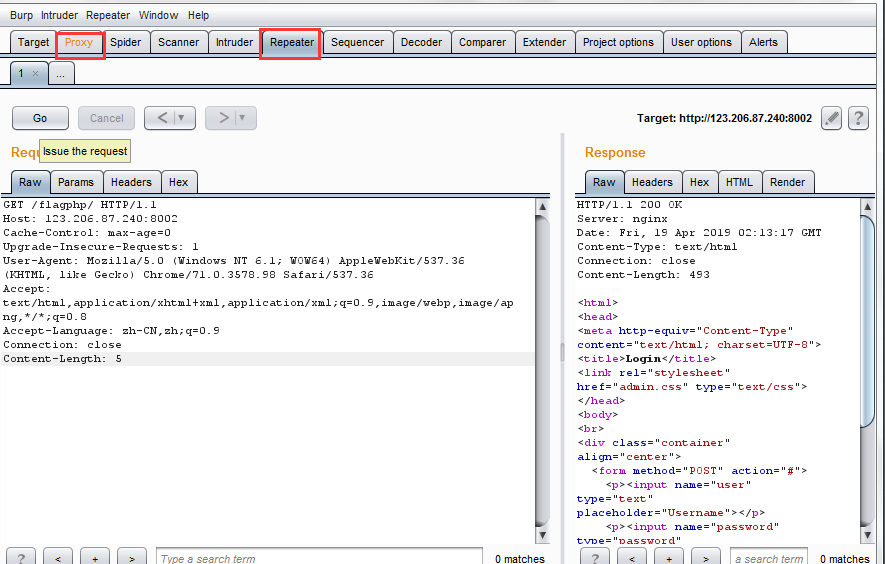This screenshot has height=564, width=885.
Task: Open the Window menu
Action: click(x=159, y=15)
